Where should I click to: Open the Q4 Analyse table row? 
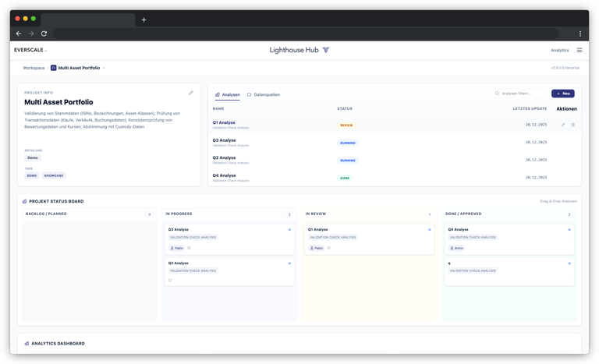(395, 178)
